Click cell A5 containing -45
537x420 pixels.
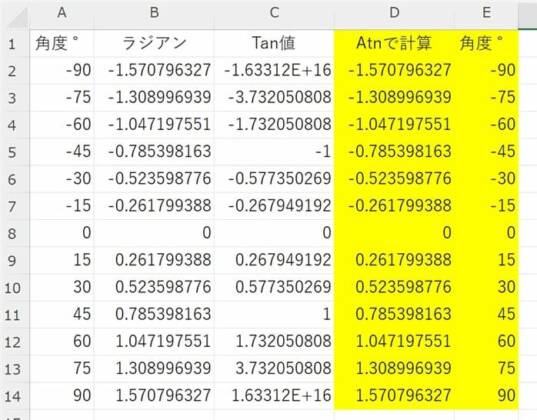(x=62, y=152)
